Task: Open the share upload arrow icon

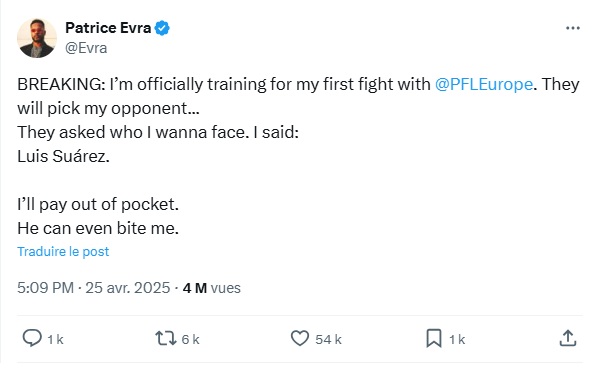Action: [x=568, y=338]
